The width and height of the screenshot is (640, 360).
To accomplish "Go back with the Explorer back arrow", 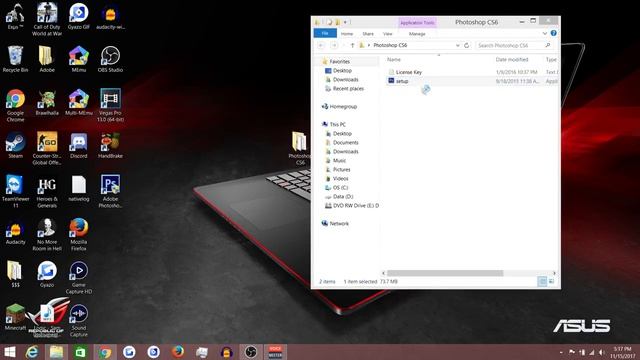I will pyautogui.click(x=321, y=45).
